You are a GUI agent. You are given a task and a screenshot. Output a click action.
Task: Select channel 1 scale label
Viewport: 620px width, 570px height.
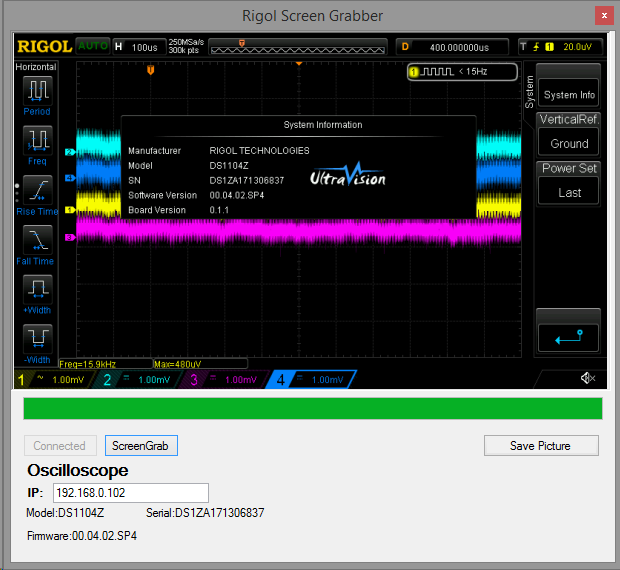click(68, 380)
